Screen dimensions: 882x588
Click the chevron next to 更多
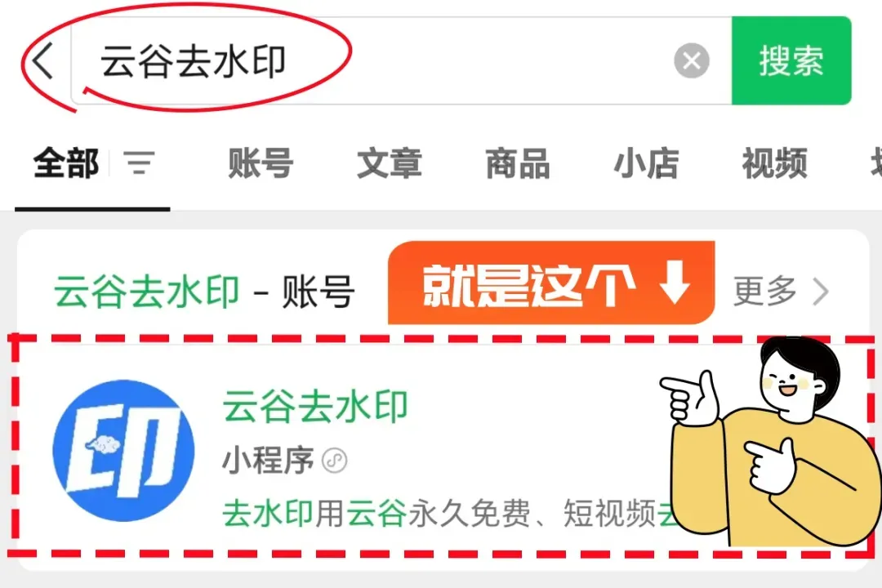822,292
